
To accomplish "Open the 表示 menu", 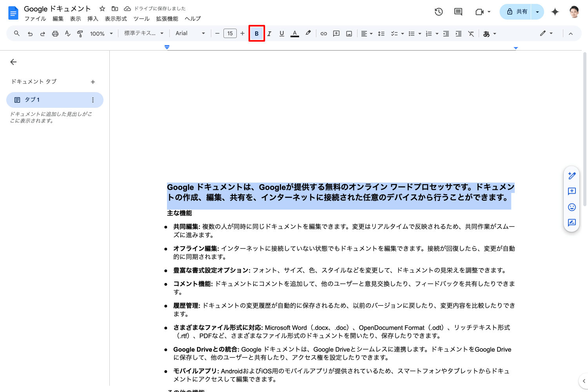I will 75,19.
